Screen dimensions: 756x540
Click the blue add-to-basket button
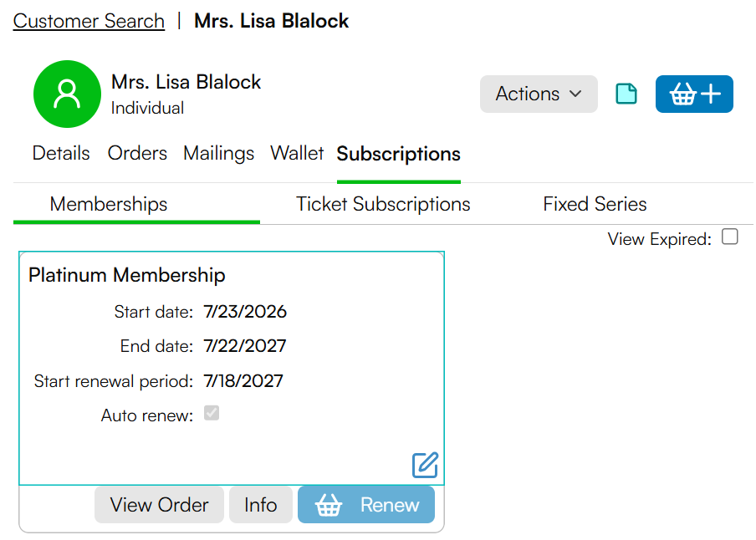(694, 94)
